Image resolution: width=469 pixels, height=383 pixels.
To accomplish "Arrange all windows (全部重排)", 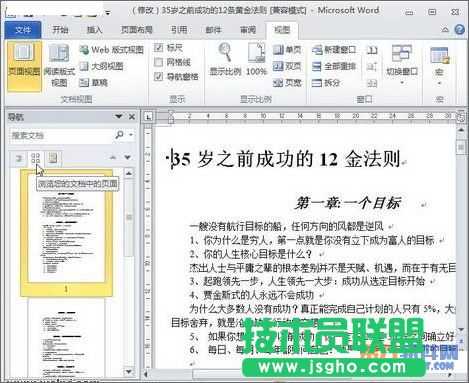I will 334,66.
